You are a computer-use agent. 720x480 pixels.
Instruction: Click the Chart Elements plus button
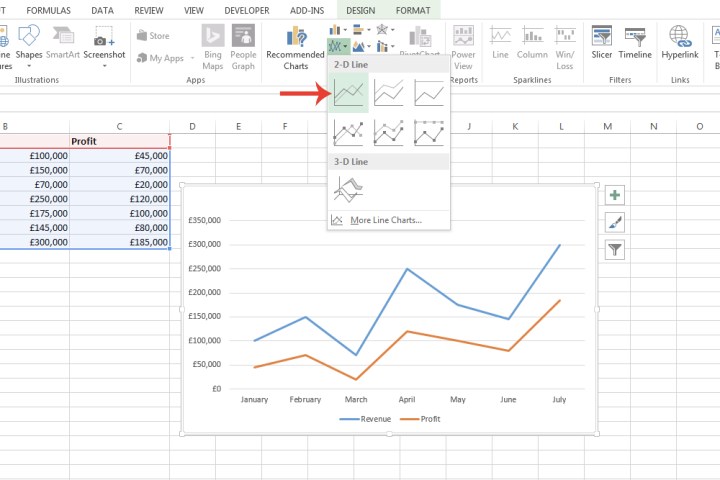(615, 196)
